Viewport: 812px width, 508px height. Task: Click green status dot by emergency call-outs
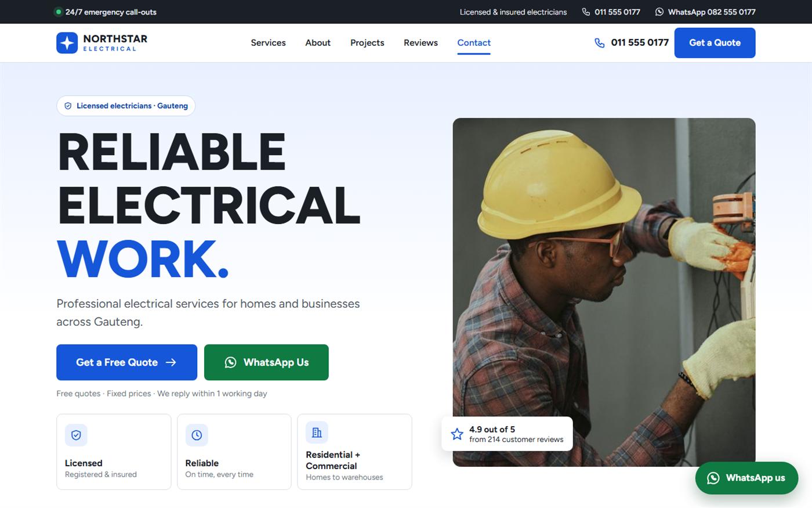[x=58, y=12]
